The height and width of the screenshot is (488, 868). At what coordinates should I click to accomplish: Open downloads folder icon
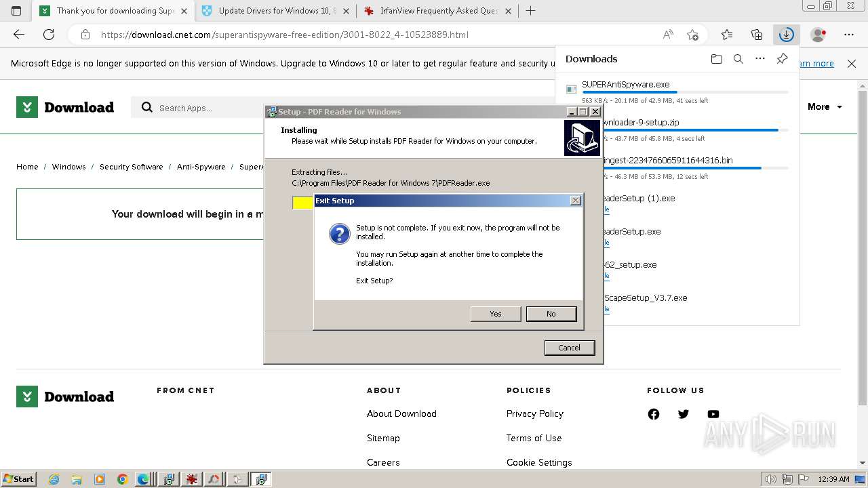click(x=717, y=59)
